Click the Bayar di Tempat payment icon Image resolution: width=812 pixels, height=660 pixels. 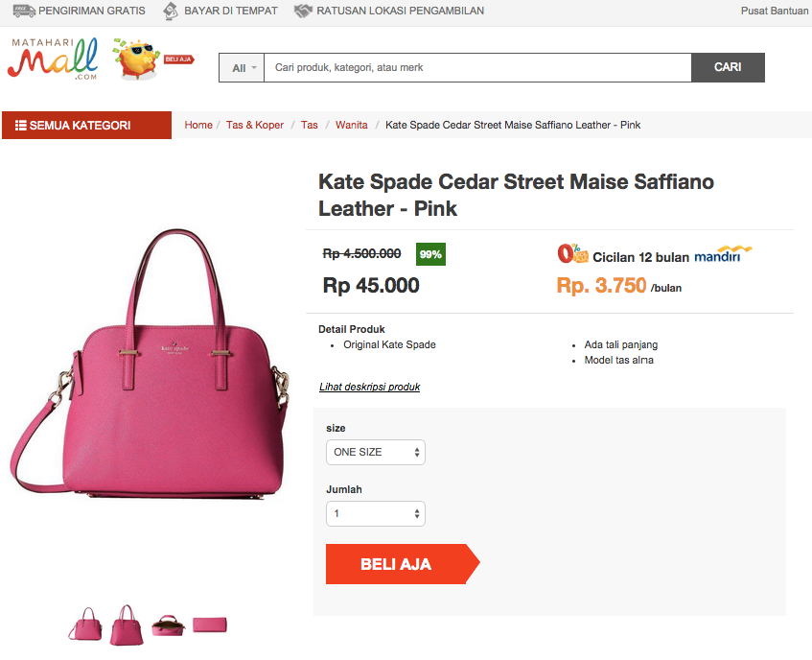[x=171, y=11]
